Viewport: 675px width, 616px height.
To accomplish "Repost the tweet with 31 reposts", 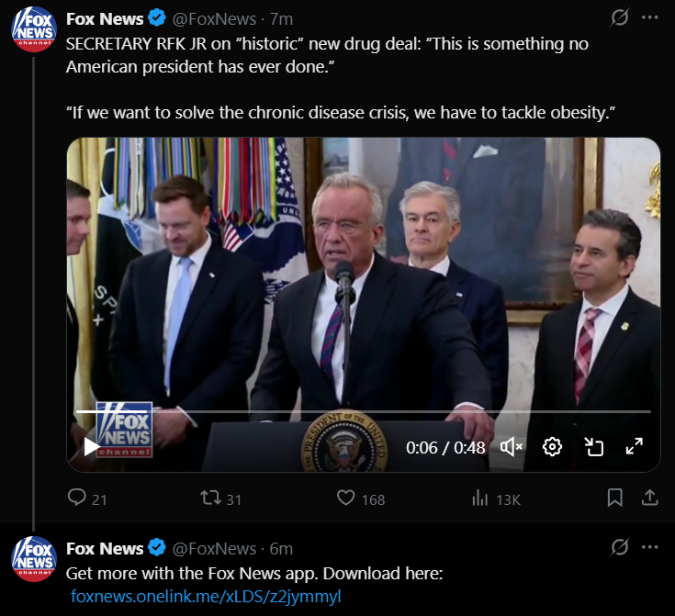I will 210,498.
